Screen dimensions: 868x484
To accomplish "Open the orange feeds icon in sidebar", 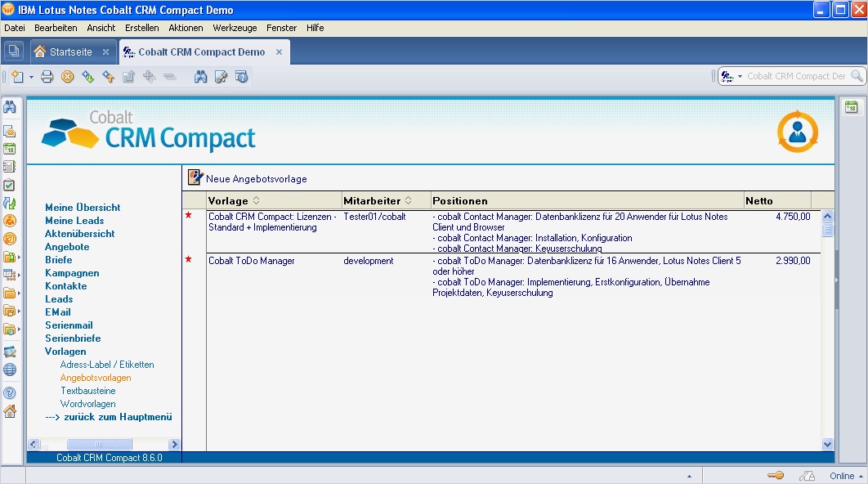I will pyautogui.click(x=10, y=239).
